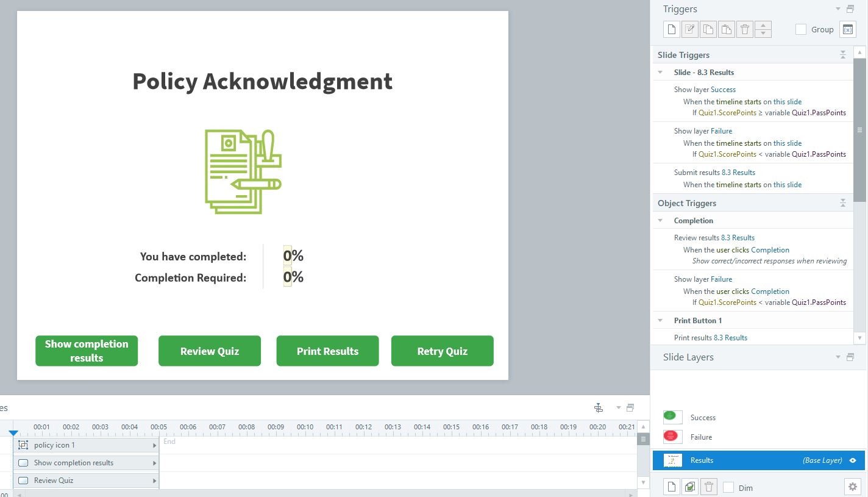Click the Retry Quiz slide button

[x=442, y=351]
